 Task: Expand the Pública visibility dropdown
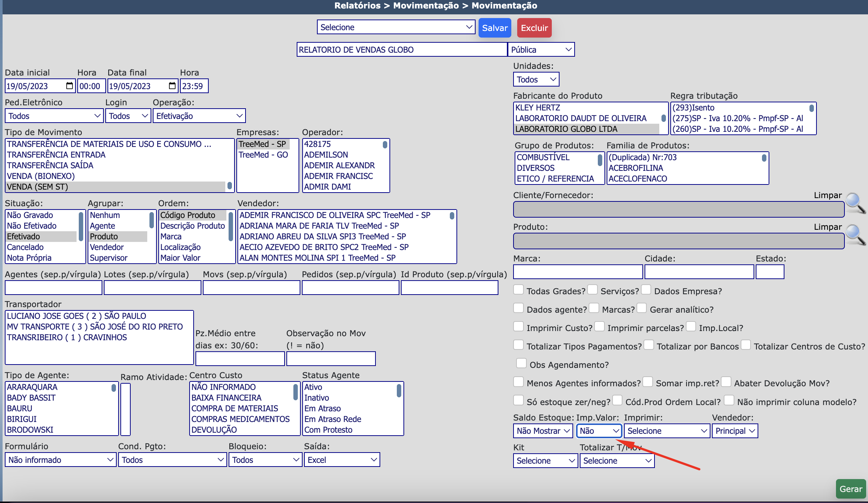click(x=541, y=50)
